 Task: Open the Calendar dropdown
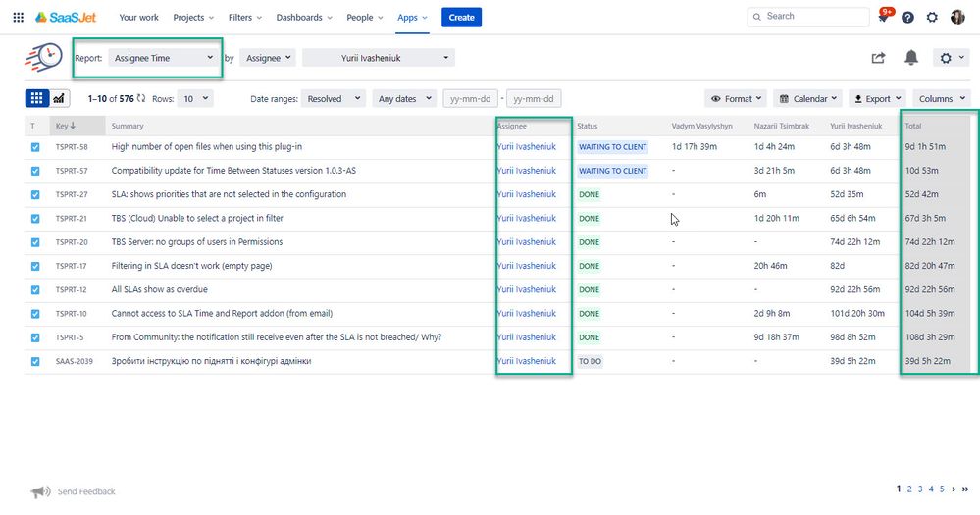pyautogui.click(x=807, y=99)
